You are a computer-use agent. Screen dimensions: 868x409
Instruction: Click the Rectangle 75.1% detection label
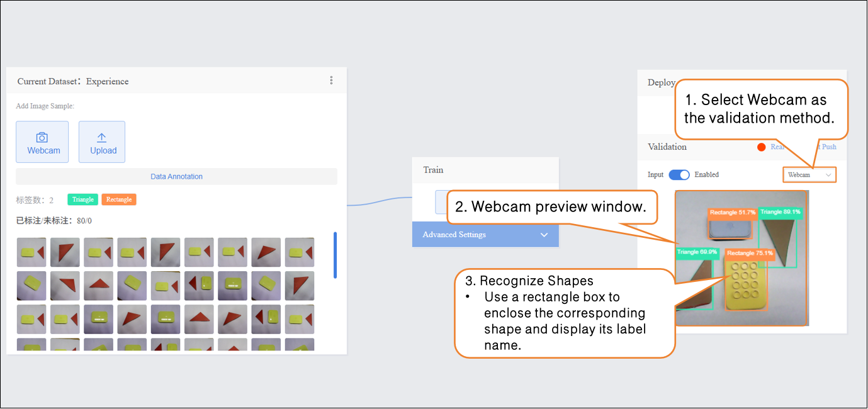point(749,253)
